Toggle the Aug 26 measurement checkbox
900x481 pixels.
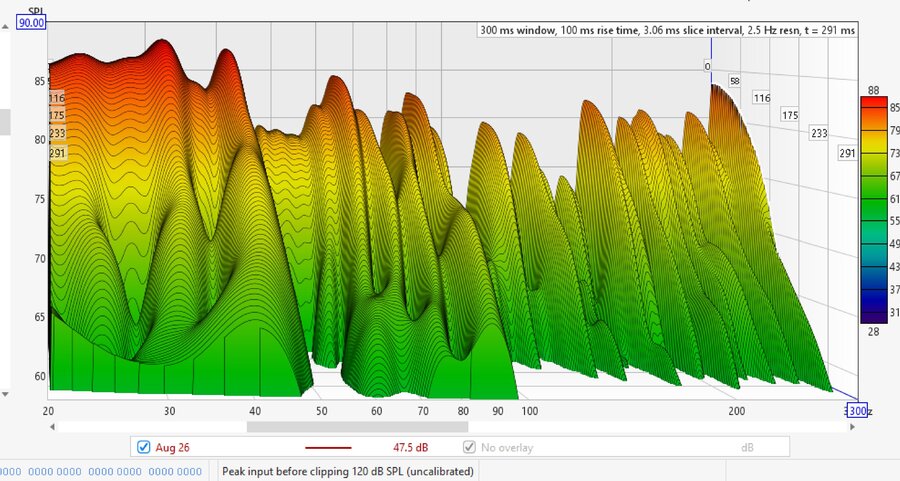[x=143, y=447]
